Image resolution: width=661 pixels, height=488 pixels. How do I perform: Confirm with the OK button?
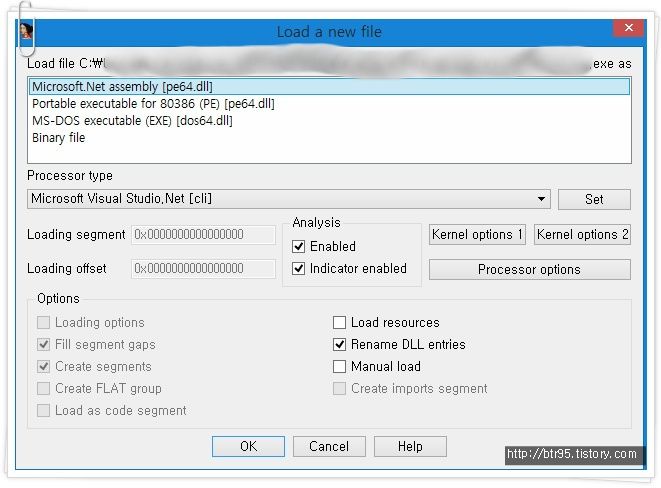pyautogui.click(x=248, y=446)
